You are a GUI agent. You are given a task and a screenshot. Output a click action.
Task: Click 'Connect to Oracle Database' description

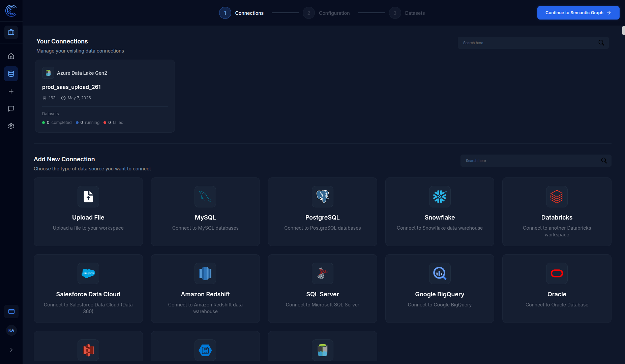557,305
